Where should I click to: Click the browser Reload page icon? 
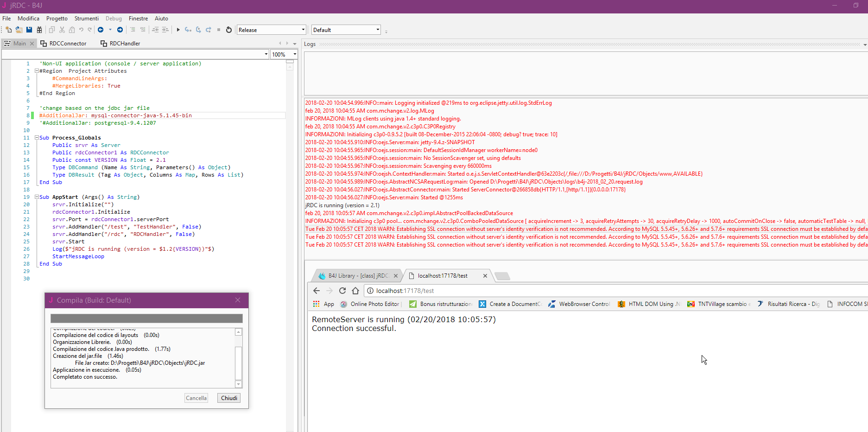342,291
